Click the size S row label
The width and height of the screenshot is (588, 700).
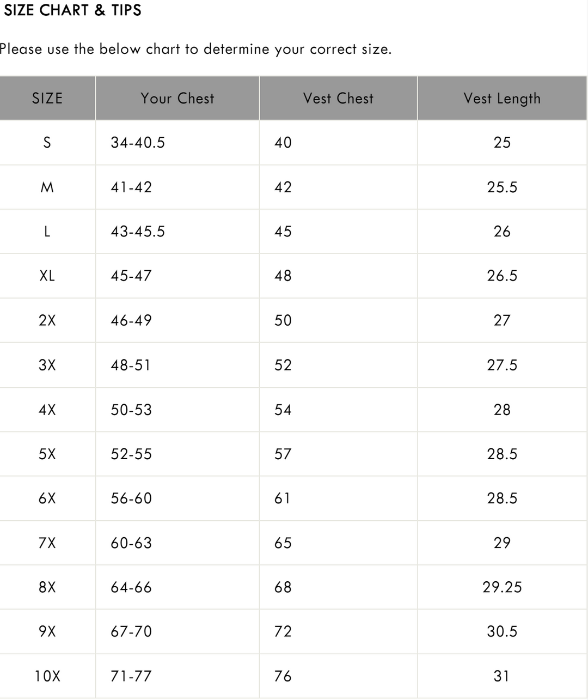47,143
